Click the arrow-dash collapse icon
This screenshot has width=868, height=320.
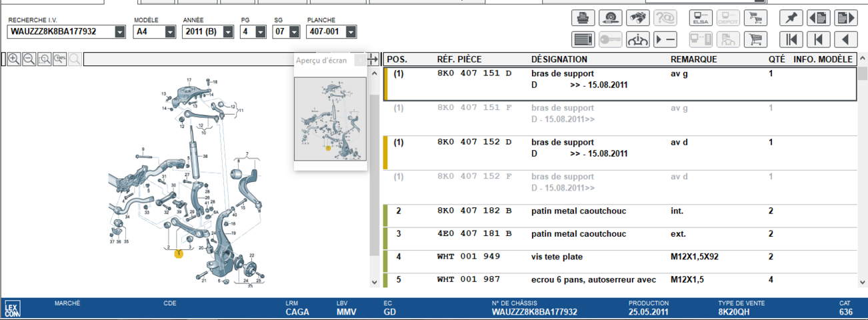[x=665, y=39]
